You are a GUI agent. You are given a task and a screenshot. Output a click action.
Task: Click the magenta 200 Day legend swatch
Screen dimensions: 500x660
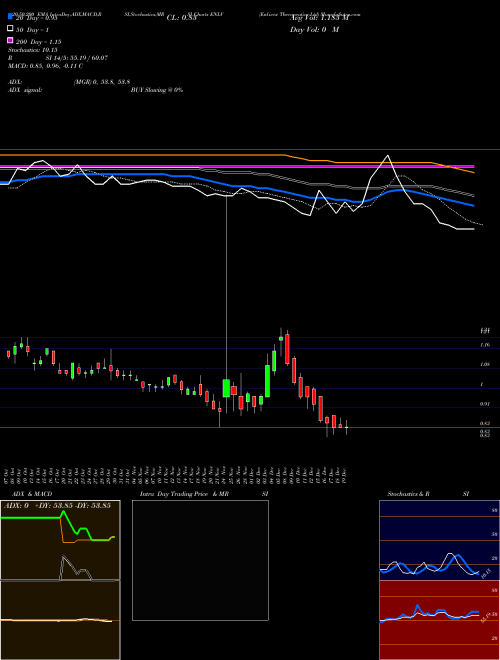click(10, 40)
